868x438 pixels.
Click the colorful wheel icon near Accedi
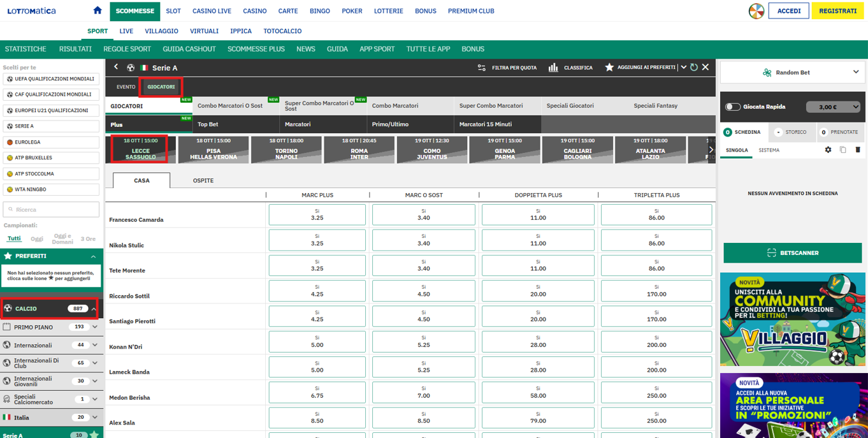[756, 11]
